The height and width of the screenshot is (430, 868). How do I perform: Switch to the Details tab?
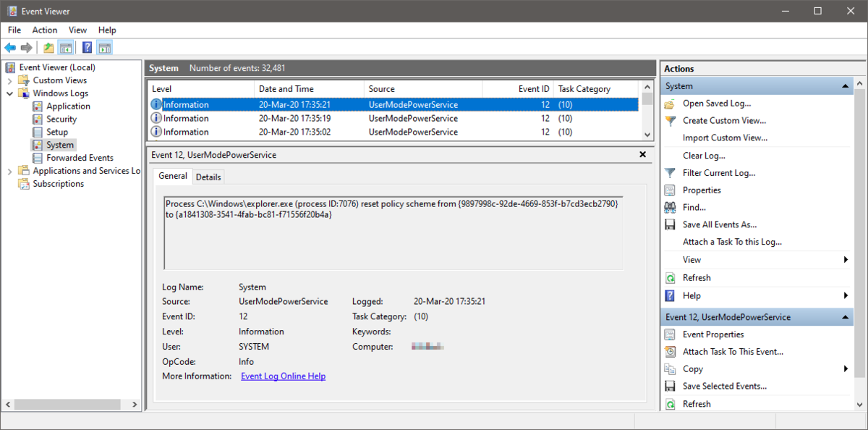pos(208,177)
